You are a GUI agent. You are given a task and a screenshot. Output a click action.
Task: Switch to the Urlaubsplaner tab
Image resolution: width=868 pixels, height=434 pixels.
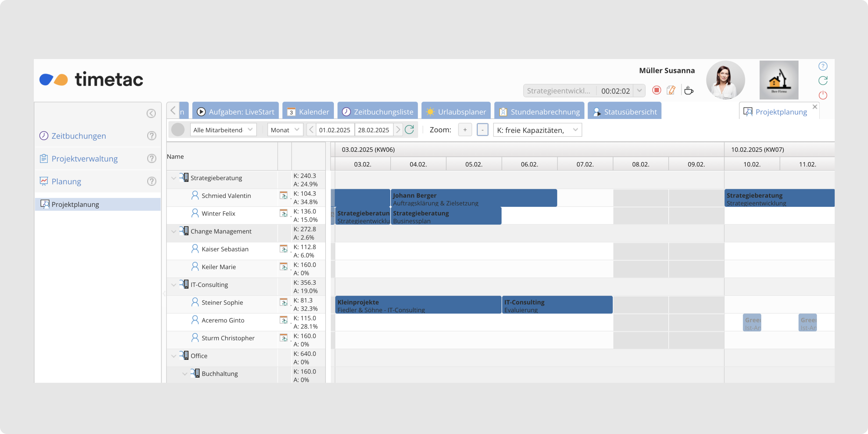pyautogui.click(x=456, y=111)
